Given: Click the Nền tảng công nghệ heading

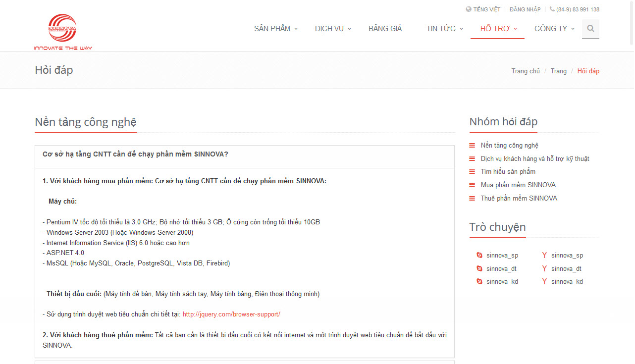Looking at the screenshot, I should (86, 122).
